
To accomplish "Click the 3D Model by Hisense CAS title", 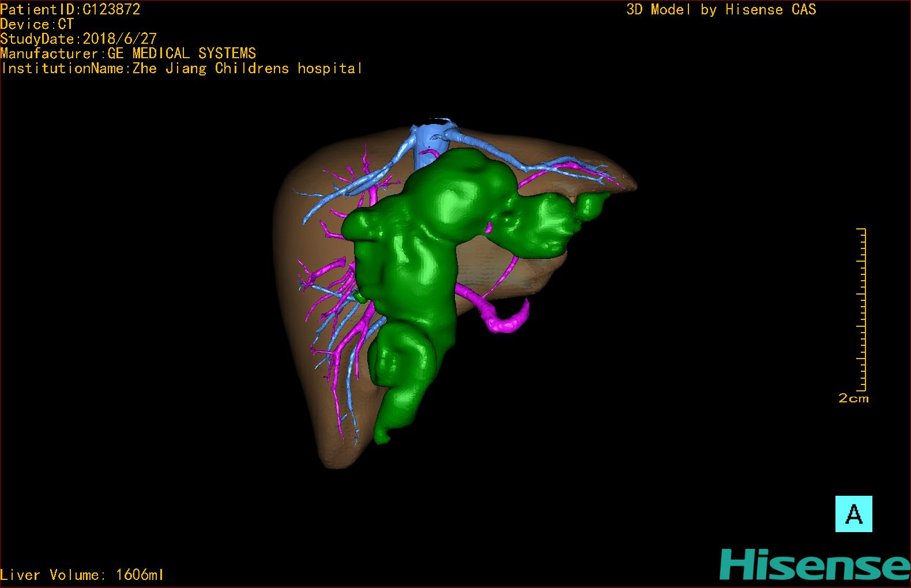I will click(721, 9).
